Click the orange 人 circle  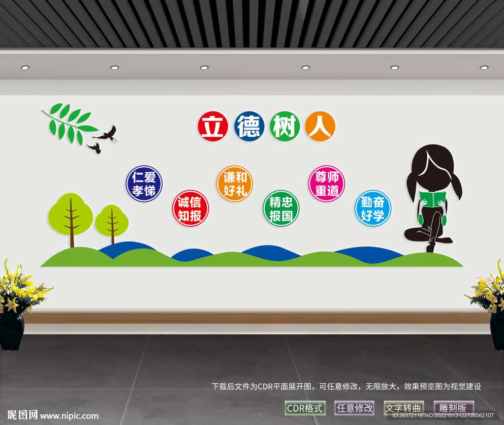coord(320,126)
